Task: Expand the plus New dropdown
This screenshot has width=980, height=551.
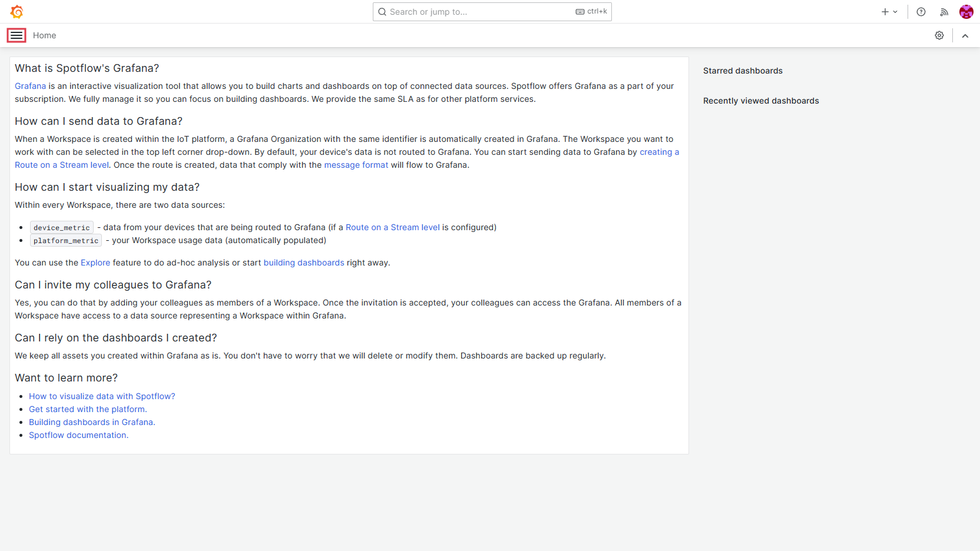Action: pos(889,12)
